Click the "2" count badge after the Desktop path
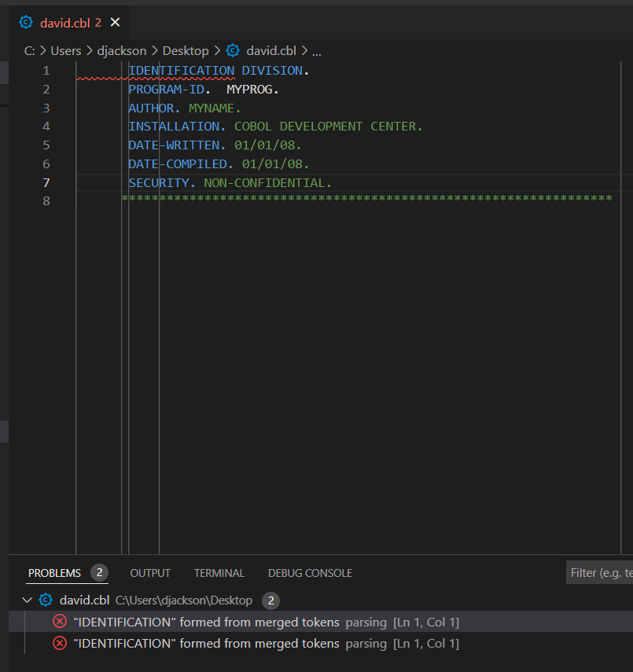This screenshot has height=672, width=633. [272, 600]
